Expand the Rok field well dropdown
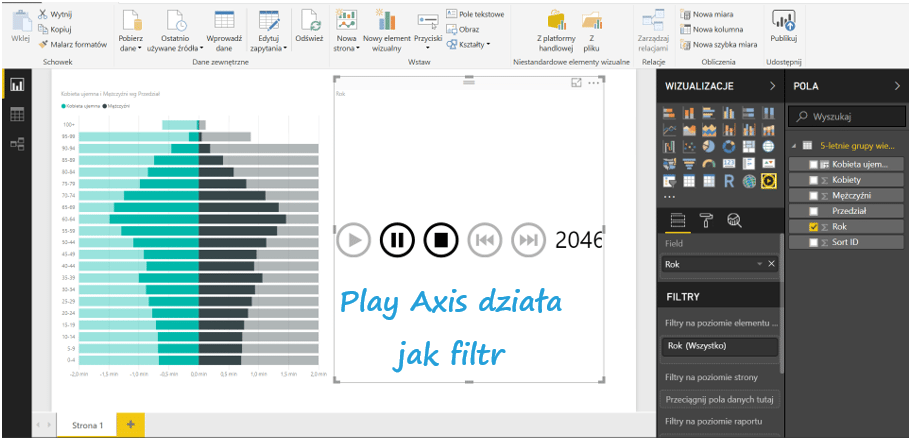This screenshot has height=440, width=916. (759, 264)
